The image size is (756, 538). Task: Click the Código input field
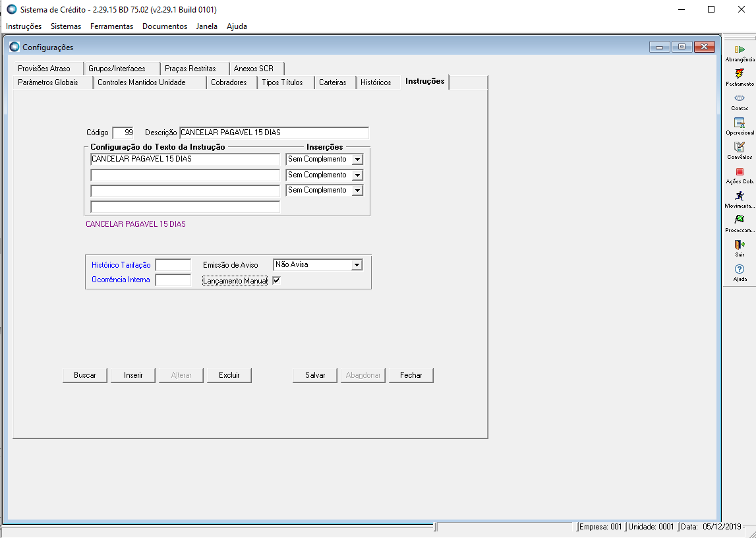123,133
